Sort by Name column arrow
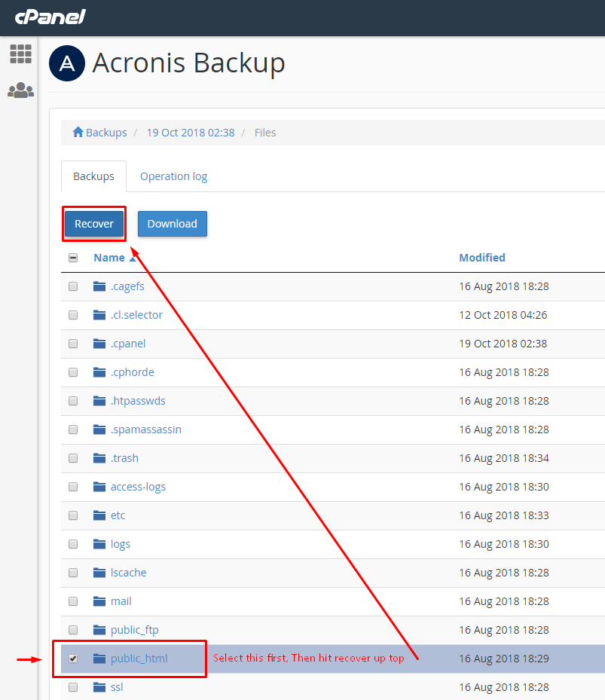 click(133, 258)
